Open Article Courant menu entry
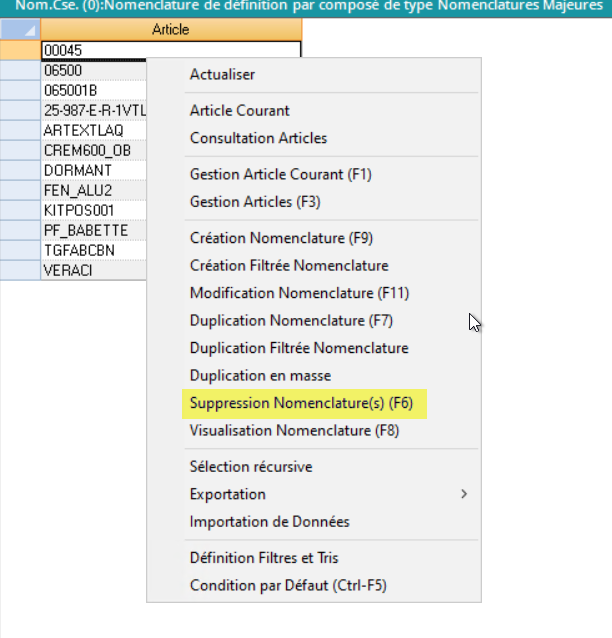Viewport: 612px width, 638px height. (x=239, y=111)
